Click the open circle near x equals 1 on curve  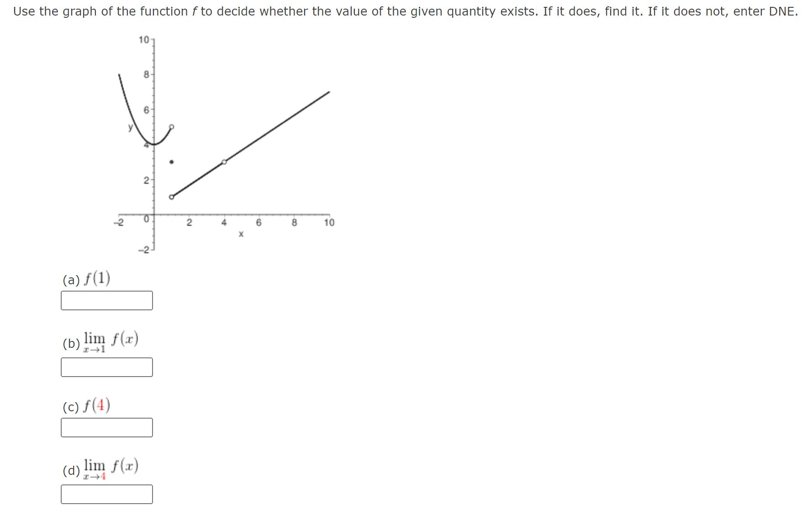tap(171, 126)
